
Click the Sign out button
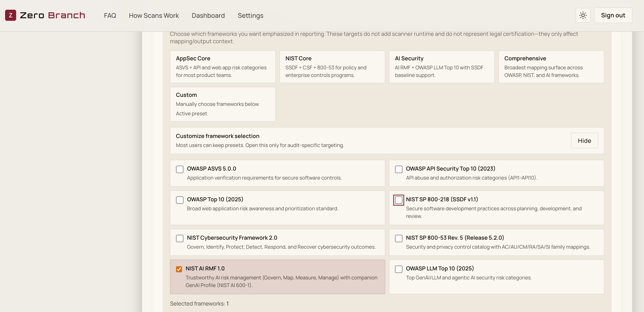coord(613,15)
